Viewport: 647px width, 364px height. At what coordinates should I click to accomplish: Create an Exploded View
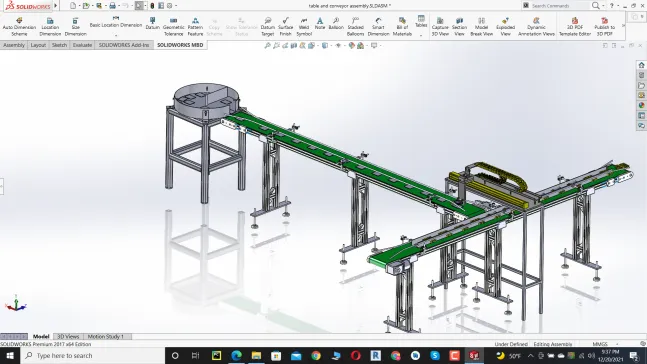click(x=505, y=27)
